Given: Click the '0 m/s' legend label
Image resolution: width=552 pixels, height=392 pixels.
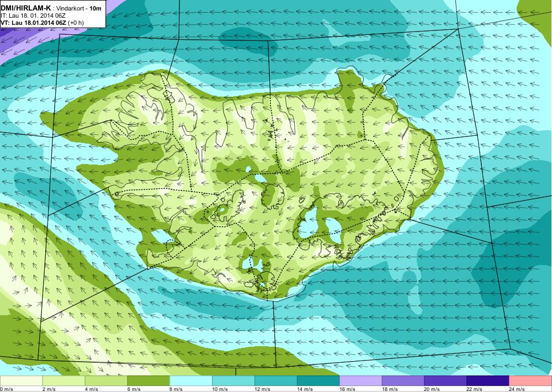Looking at the screenshot, I should [6, 389].
